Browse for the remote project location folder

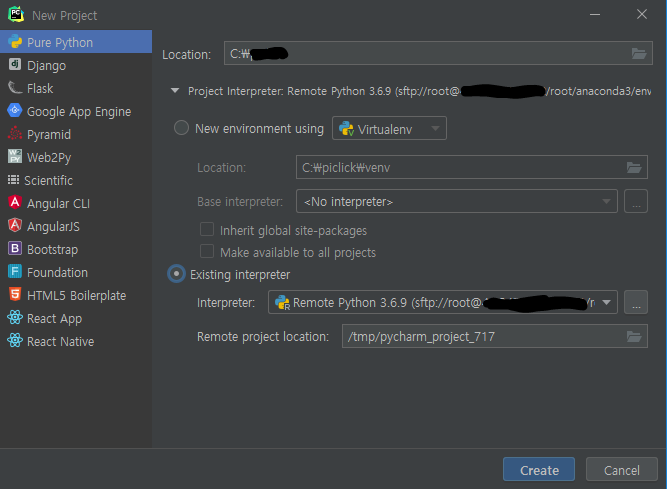point(634,337)
